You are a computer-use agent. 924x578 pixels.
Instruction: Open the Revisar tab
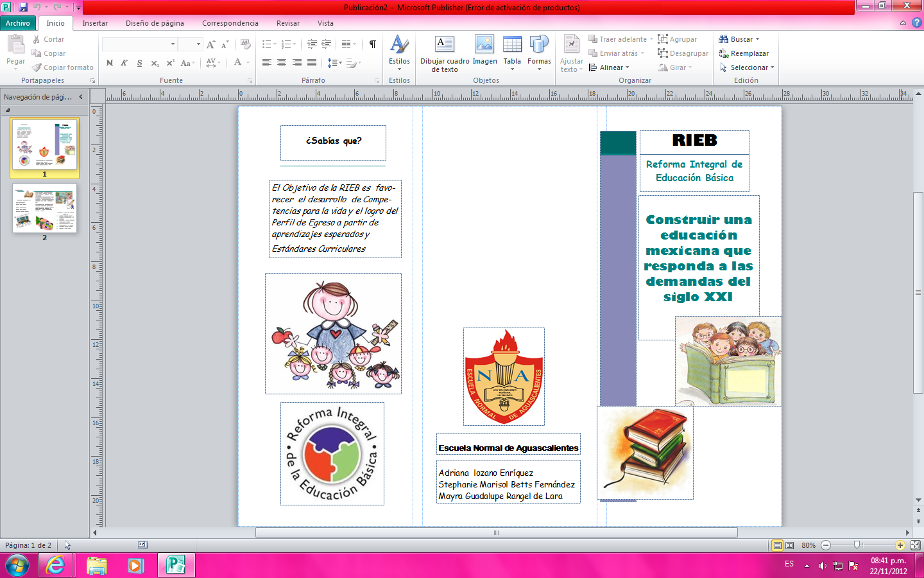click(x=287, y=23)
